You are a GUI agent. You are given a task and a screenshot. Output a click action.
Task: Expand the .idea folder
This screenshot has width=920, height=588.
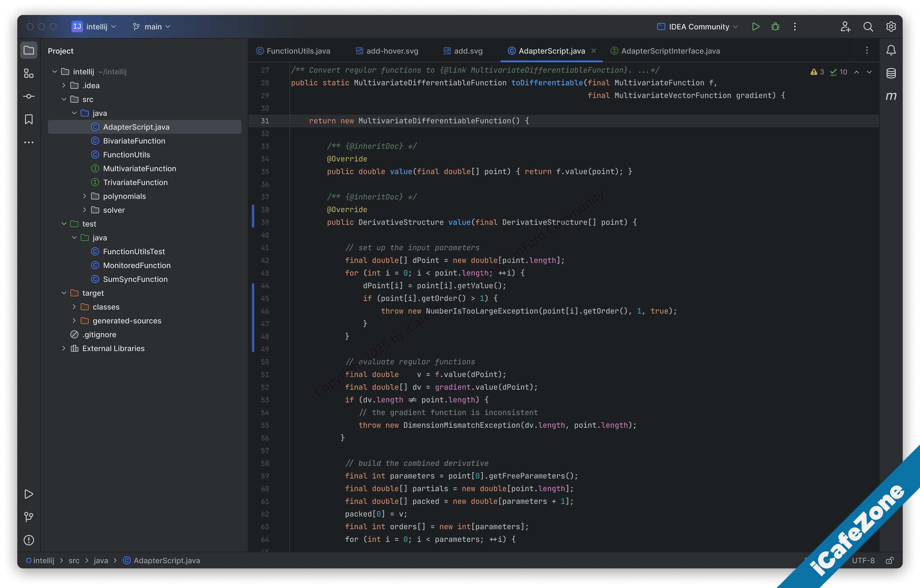coord(64,85)
